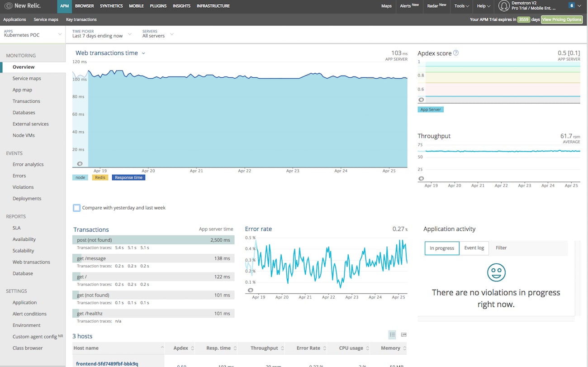This screenshot has width=588, height=367.
Task: Click the smiley face no-violations icon
Action: coord(496,272)
